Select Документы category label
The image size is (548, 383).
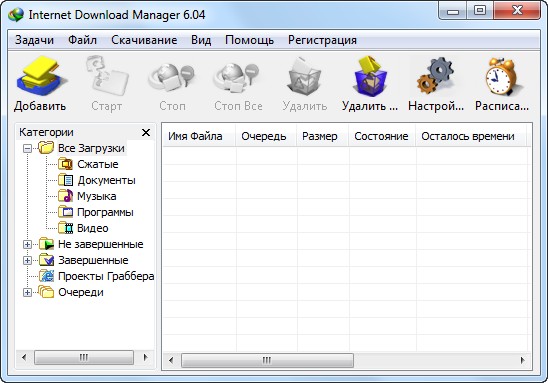click(x=106, y=180)
